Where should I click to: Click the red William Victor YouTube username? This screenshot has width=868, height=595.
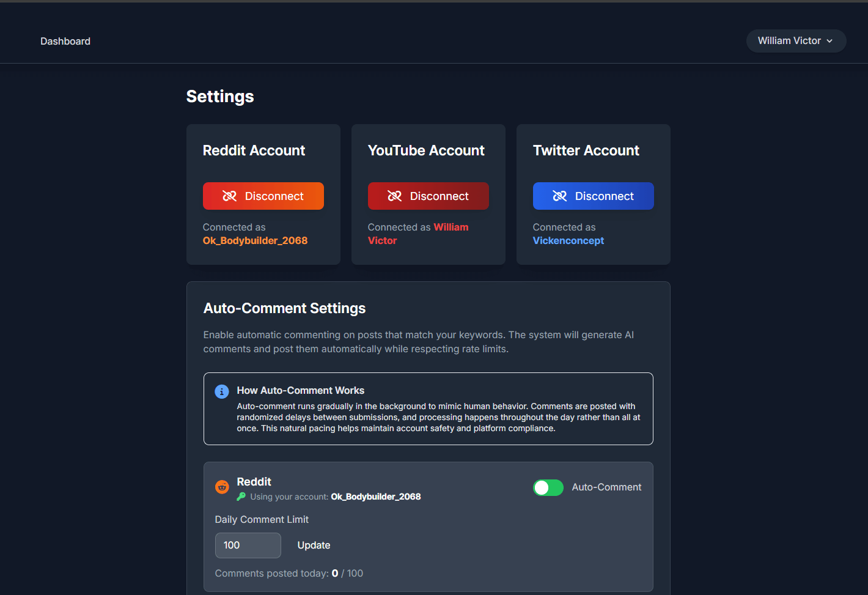point(451,227)
